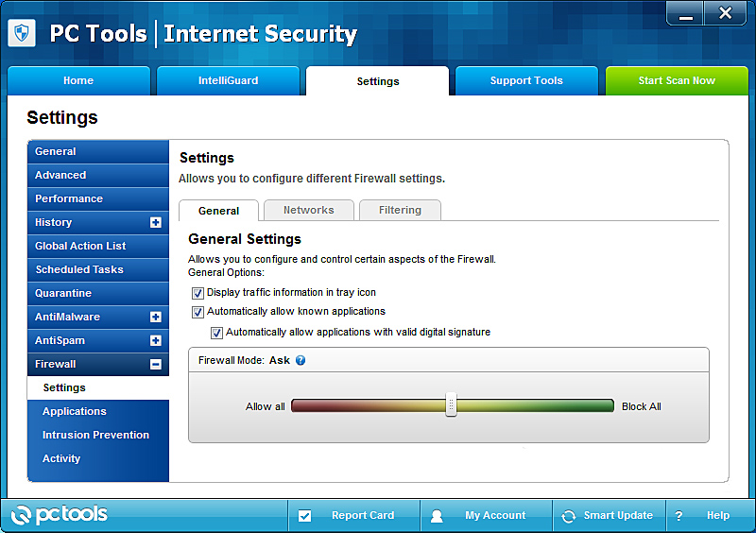756x533 pixels.
Task: Select Quarantine in the sidebar
Action: click(x=98, y=293)
